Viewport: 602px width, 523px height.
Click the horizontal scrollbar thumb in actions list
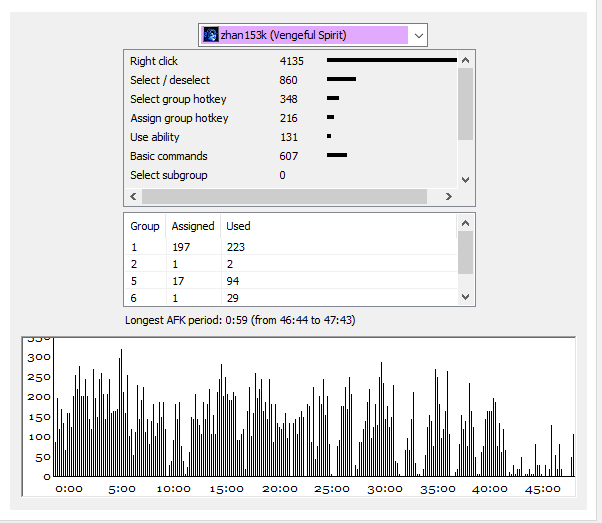click(x=284, y=197)
